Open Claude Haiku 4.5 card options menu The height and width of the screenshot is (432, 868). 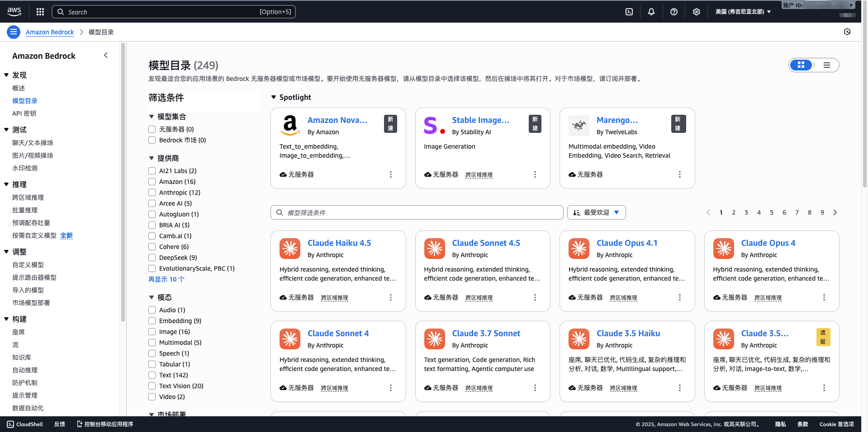point(390,297)
